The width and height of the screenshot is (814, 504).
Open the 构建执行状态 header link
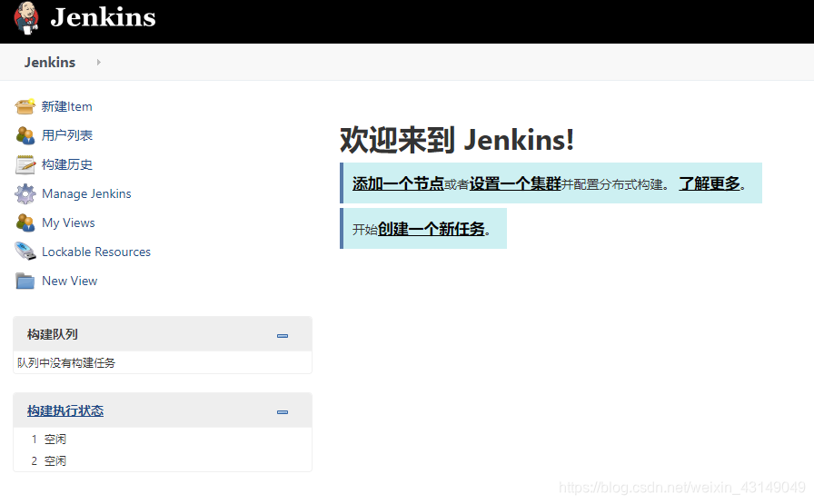[65, 410]
